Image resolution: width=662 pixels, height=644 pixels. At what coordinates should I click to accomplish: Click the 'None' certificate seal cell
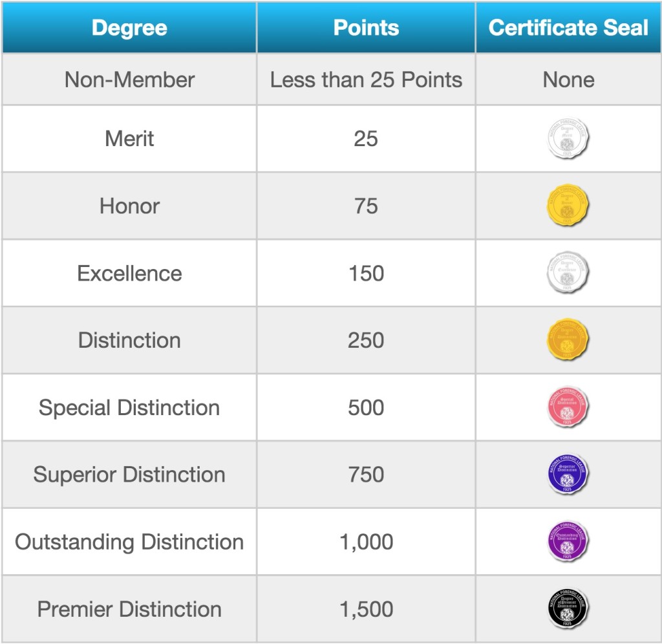pos(568,80)
